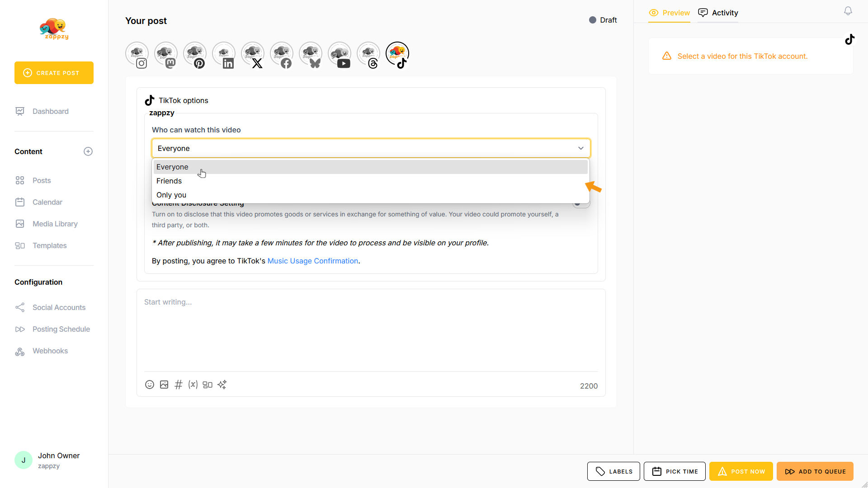
Task: Choose Only you from the list
Action: point(171,195)
